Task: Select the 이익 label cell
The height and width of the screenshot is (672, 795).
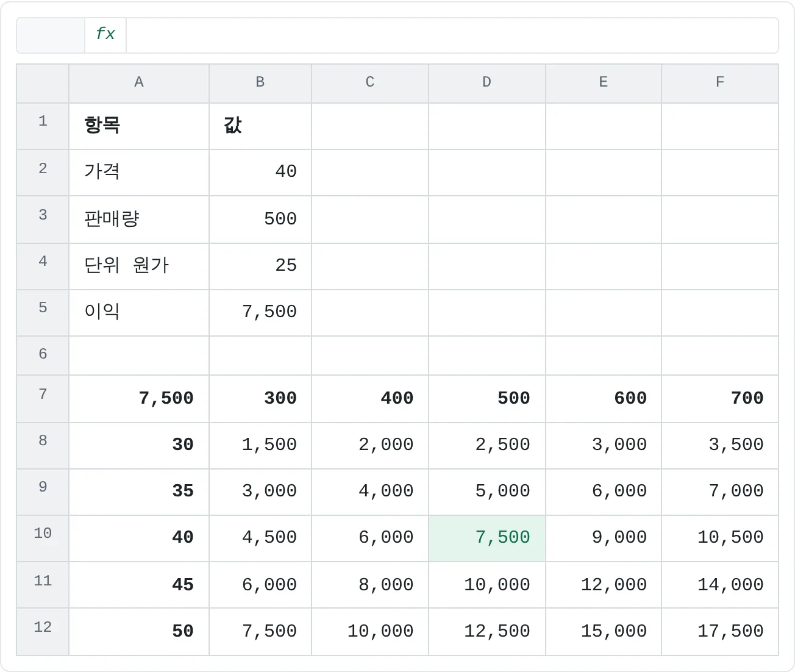Action: [139, 313]
